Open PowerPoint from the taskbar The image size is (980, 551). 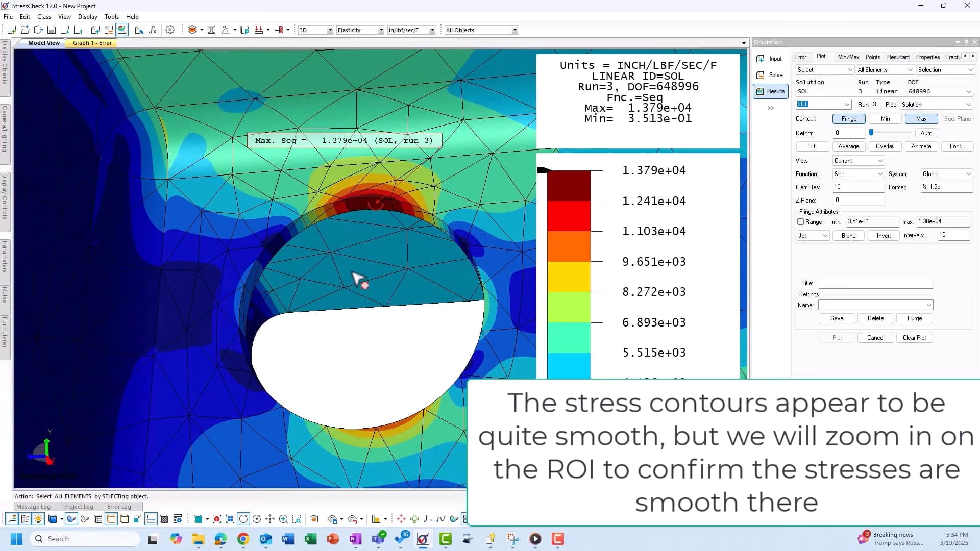(333, 539)
